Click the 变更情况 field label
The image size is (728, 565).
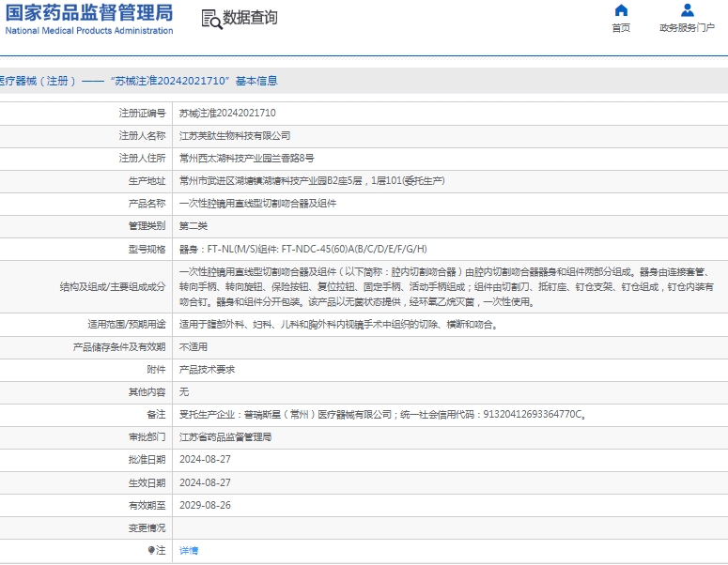147,527
